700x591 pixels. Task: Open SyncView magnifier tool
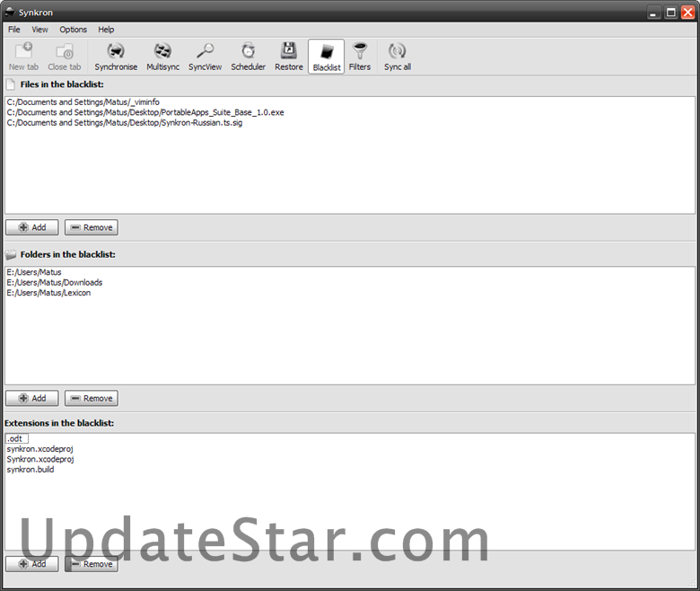(205, 57)
